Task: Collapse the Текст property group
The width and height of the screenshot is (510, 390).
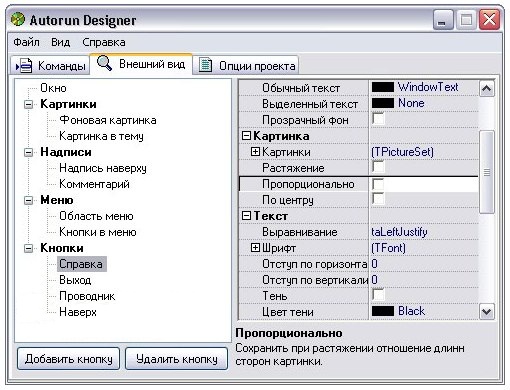Action: (x=246, y=216)
